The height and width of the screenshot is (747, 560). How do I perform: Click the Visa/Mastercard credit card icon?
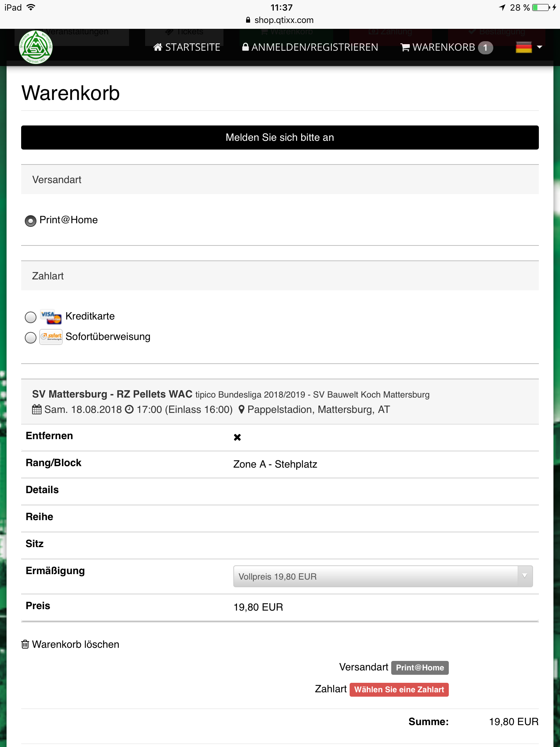(x=51, y=317)
